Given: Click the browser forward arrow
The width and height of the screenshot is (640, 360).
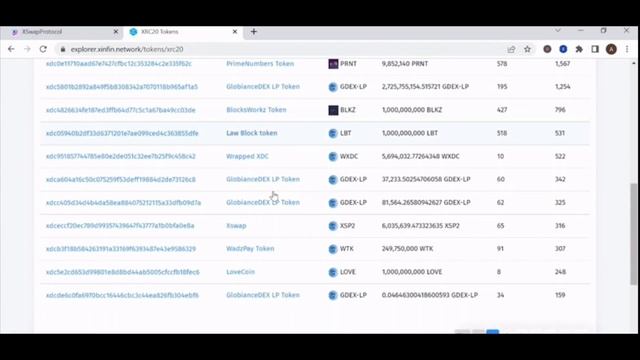Looking at the screenshot, I should coord(27,49).
